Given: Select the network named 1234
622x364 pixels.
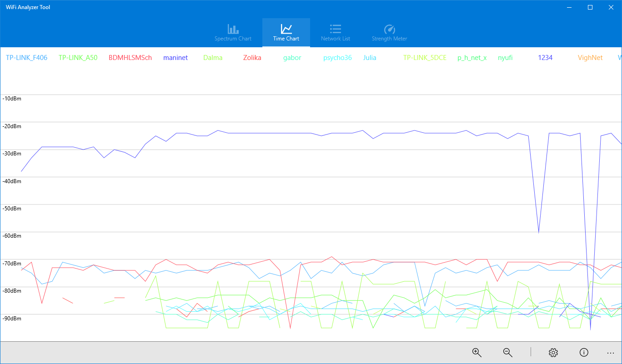Looking at the screenshot, I should coord(545,58).
